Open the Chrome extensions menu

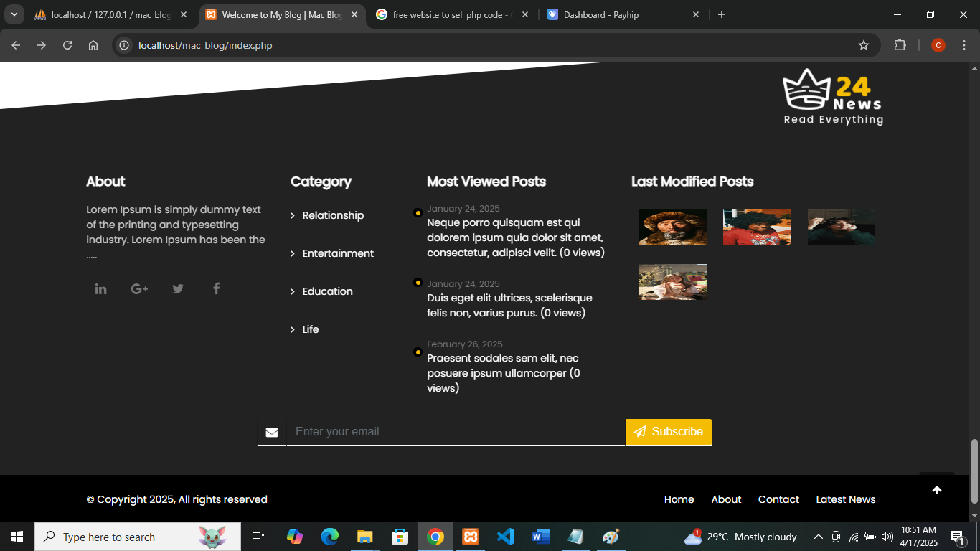tap(900, 45)
